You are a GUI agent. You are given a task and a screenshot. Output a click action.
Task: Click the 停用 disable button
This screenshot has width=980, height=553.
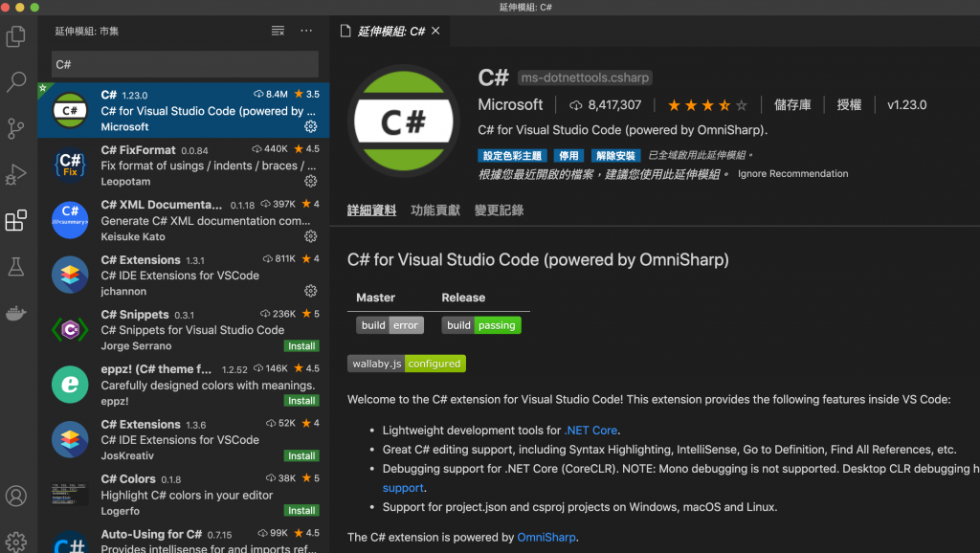pos(568,156)
